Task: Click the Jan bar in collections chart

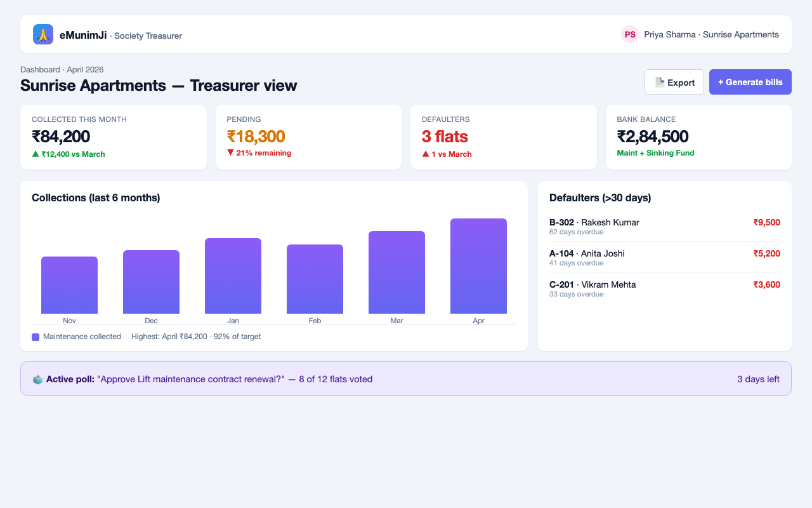Action: click(x=233, y=276)
